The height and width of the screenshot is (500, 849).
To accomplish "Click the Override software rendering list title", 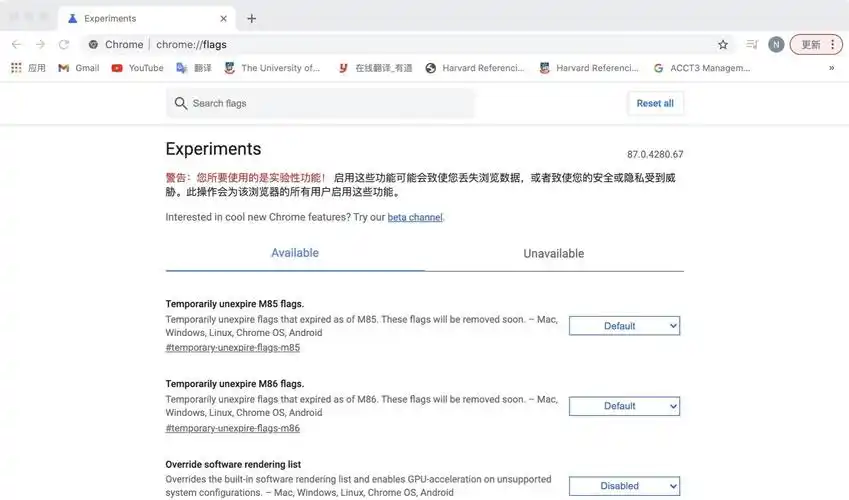I will pos(233,464).
